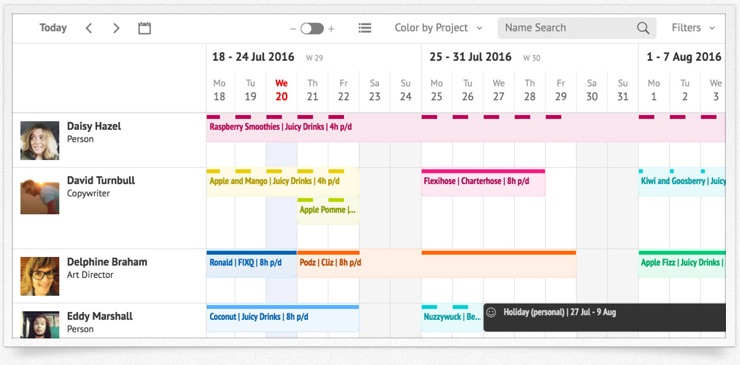740x365 pixels.
Task: Open the list view icon
Action: (x=364, y=28)
